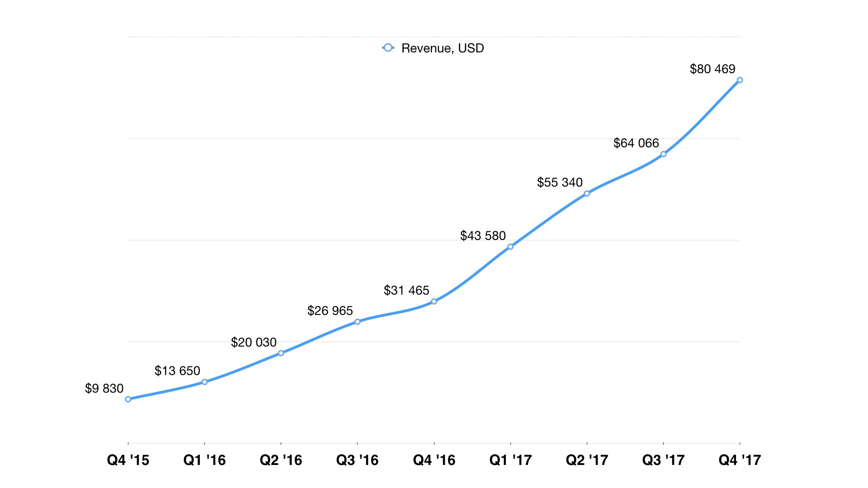Click the Revenue, USD legend label
Screen dimensions: 868x488
click(442, 48)
